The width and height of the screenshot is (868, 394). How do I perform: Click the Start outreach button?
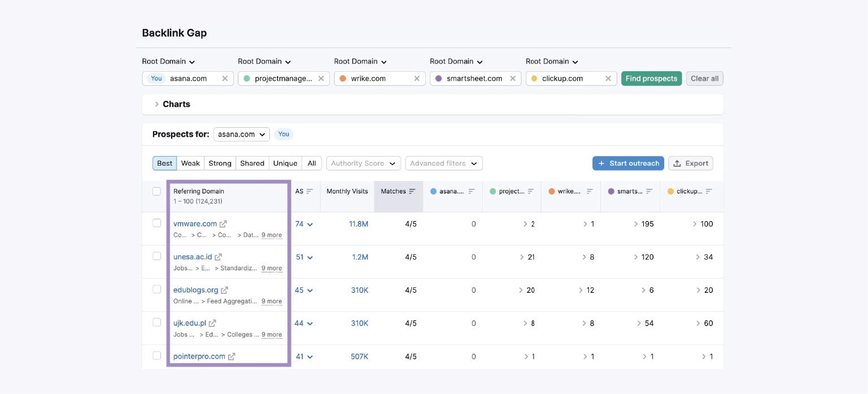628,163
